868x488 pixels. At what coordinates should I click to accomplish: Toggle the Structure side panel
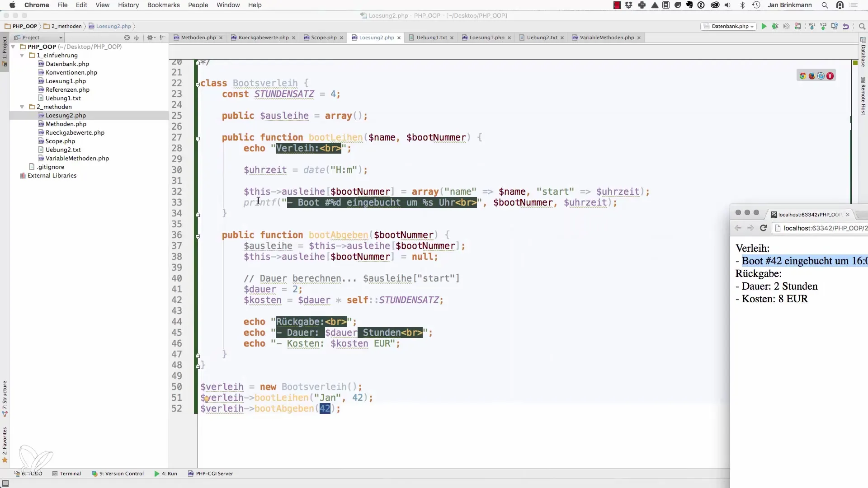click(x=5, y=399)
